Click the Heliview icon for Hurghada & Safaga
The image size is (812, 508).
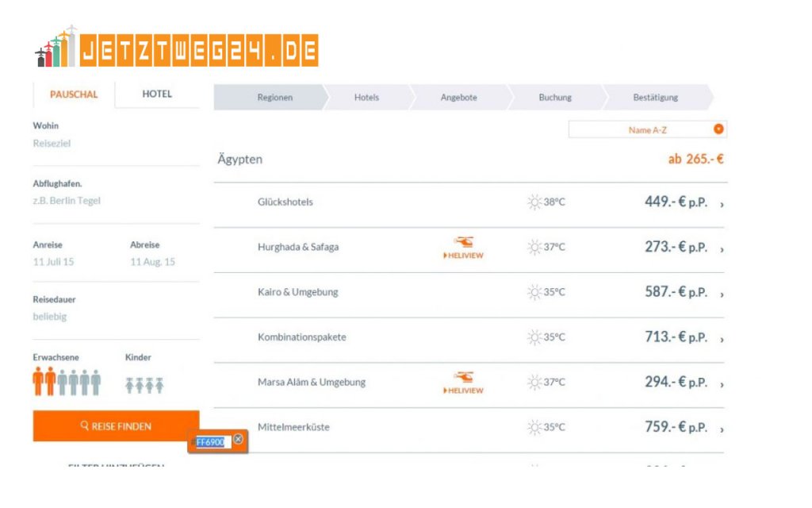click(464, 246)
